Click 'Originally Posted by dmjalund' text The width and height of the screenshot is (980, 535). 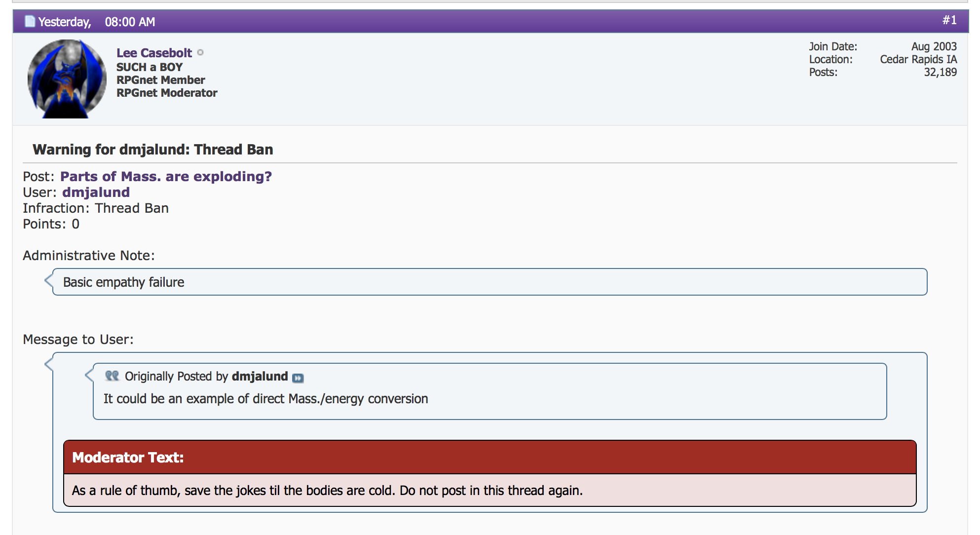pyautogui.click(x=206, y=377)
